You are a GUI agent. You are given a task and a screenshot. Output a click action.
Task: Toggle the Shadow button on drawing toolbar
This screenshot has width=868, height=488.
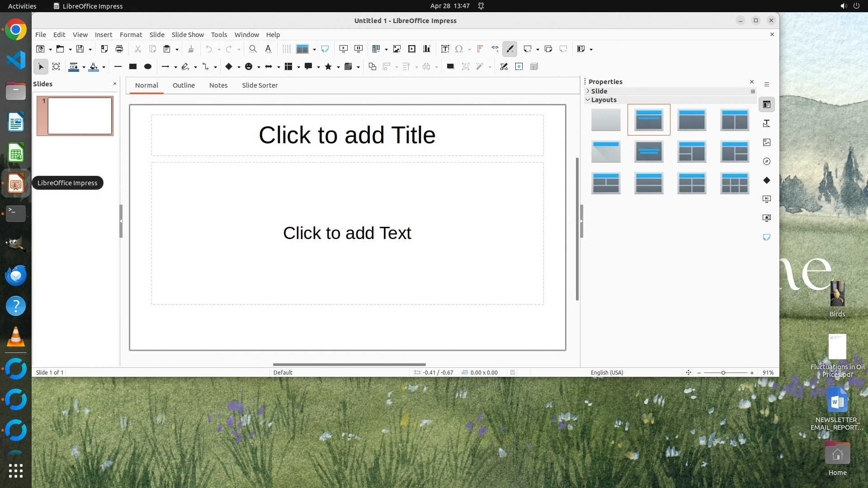(x=450, y=66)
